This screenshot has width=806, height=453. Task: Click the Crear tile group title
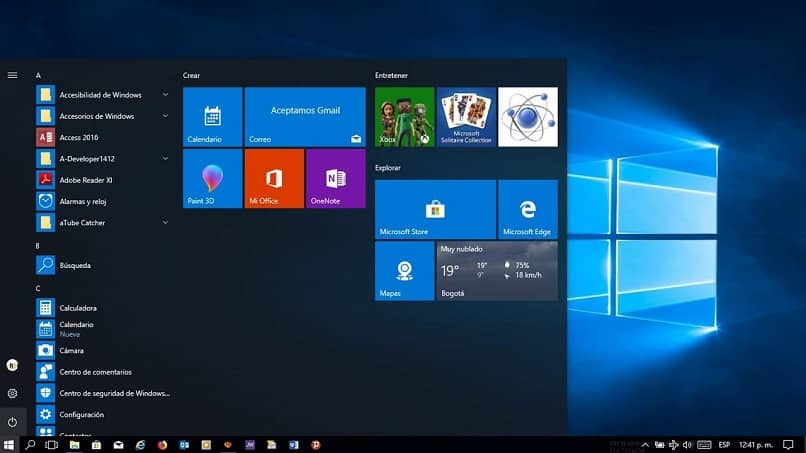coord(191,75)
